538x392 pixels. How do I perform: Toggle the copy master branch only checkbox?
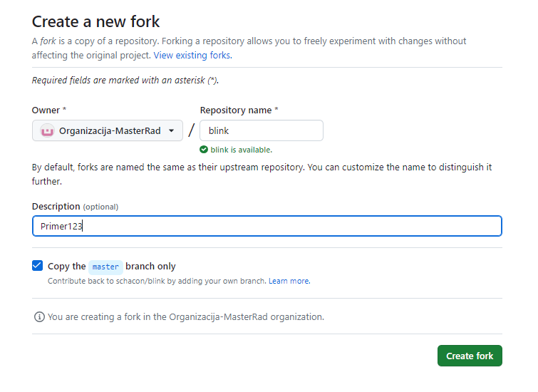(x=37, y=266)
